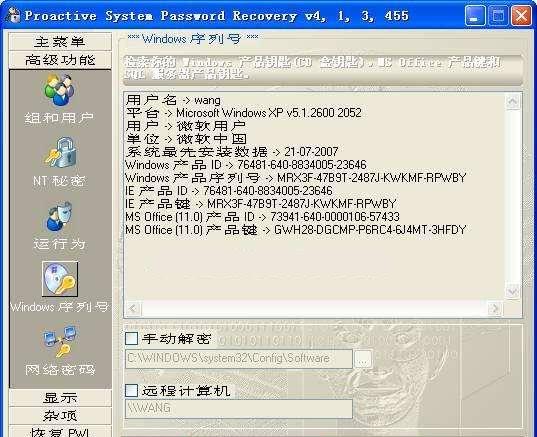Viewport: 537px width, 437px height.
Task: Open the 主菜单 section
Action: (x=60, y=42)
